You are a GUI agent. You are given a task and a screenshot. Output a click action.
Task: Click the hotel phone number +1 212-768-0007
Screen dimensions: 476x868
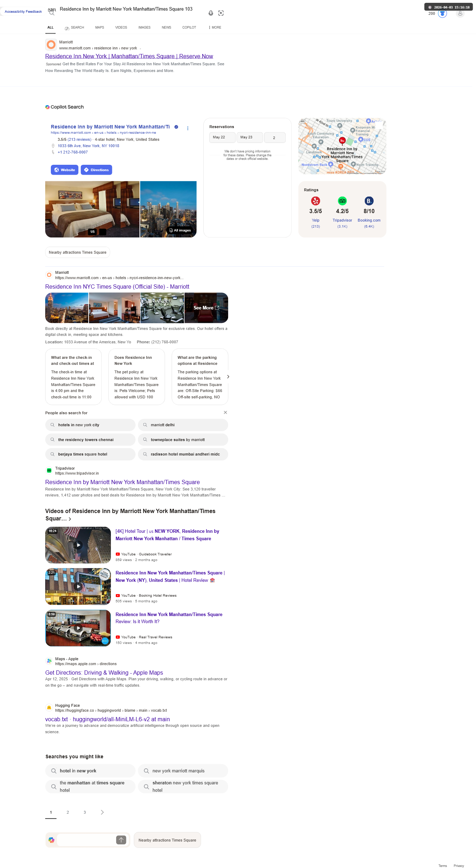point(73,152)
